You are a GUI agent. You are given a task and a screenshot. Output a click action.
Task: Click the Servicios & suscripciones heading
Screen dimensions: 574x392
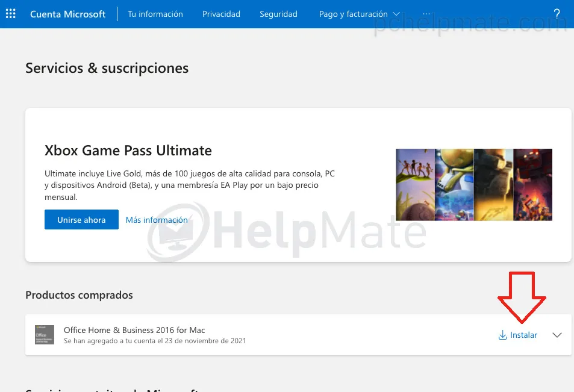[107, 68]
